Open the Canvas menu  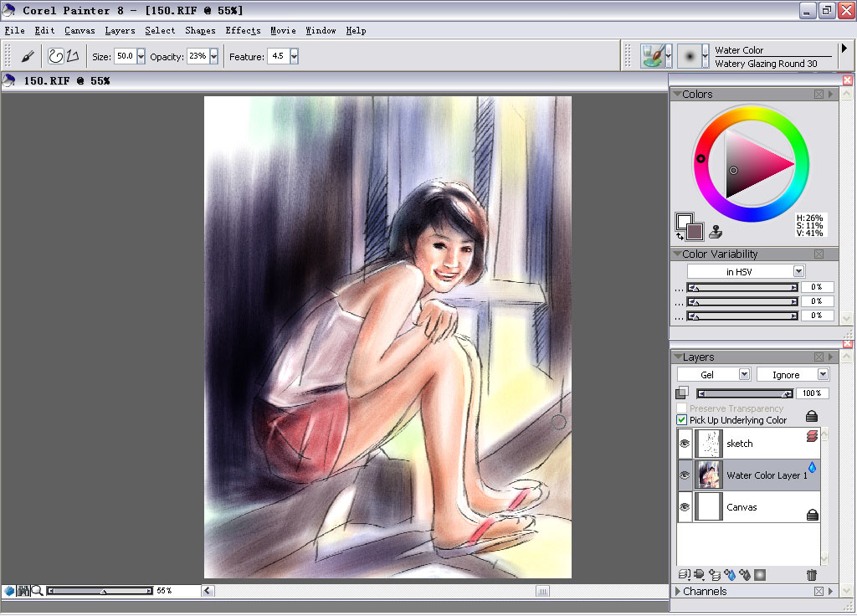80,31
